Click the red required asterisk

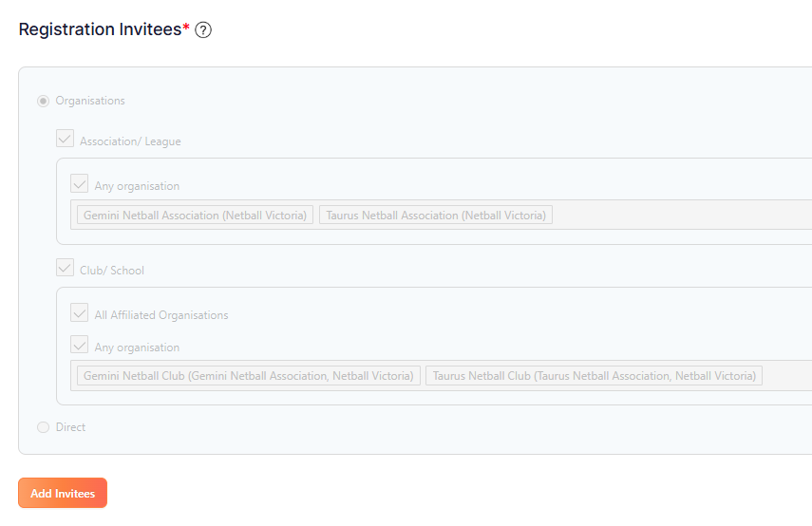(186, 28)
